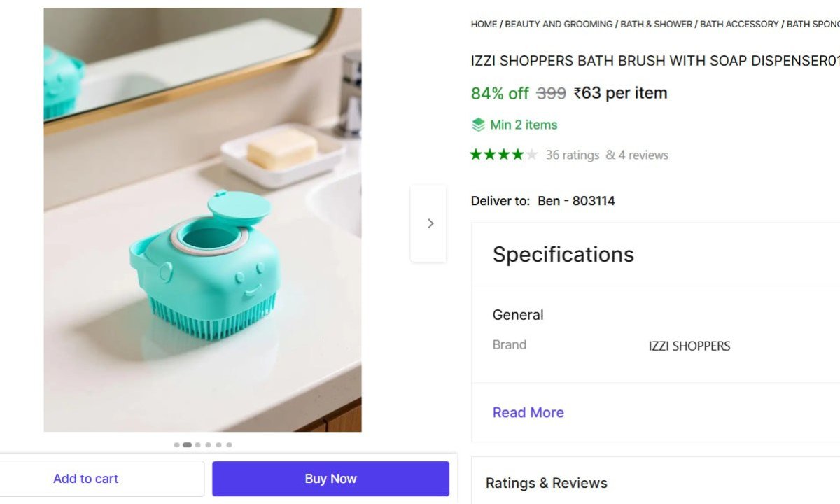Open the BATH ACCESSORY category
840x504 pixels.
click(740, 23)
